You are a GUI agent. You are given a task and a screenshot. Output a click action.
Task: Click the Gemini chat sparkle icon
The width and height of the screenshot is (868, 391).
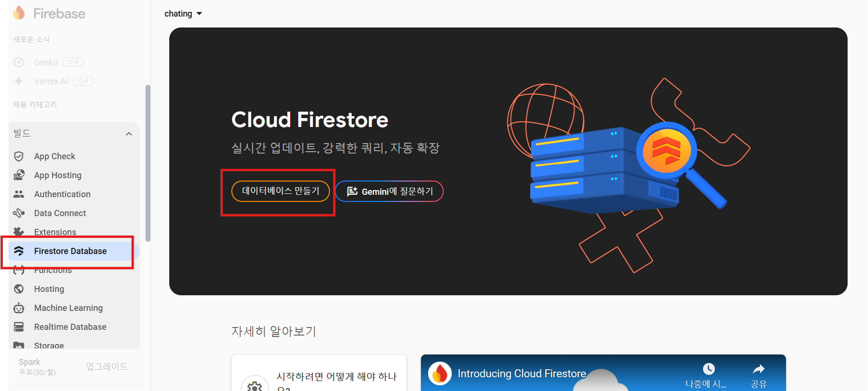click(x=352, y=191)
